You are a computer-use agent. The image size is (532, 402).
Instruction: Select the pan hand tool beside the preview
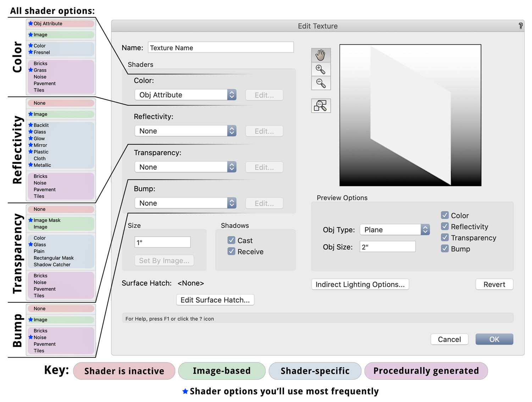point(321,55)
